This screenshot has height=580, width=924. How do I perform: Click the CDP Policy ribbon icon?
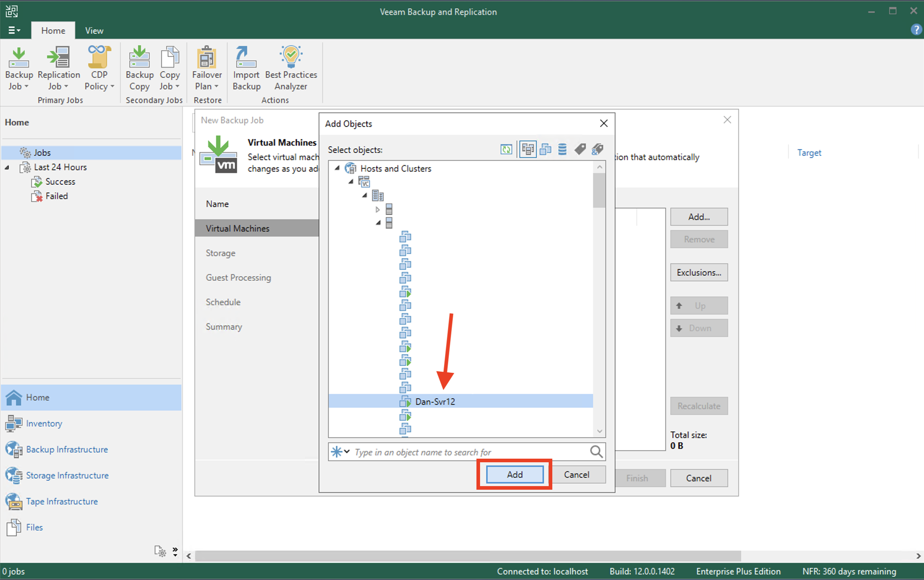tap(99, 57)
